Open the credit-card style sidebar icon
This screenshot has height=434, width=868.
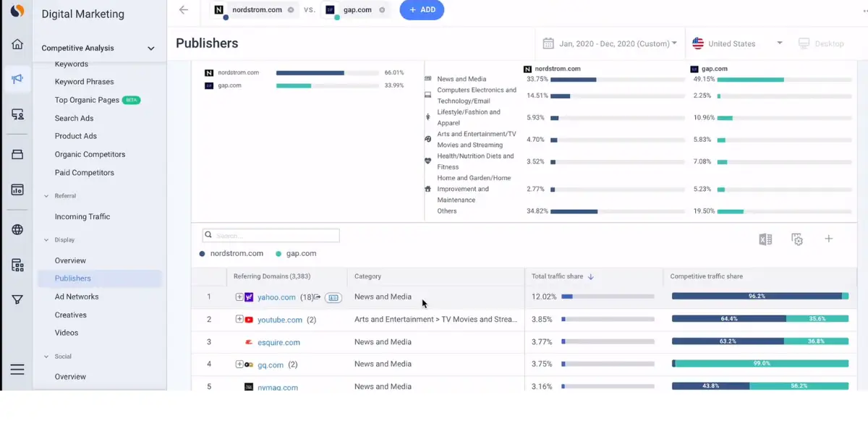17,154
